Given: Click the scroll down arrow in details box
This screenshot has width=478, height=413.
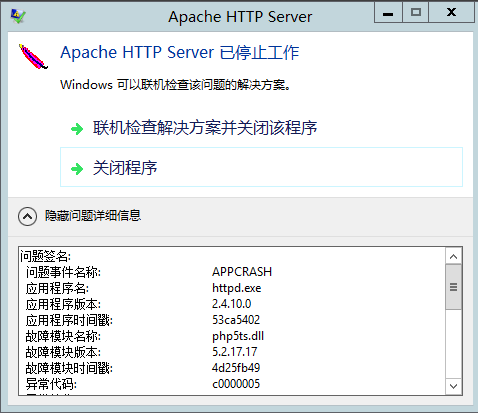Looking at the screenshot, I should (x=453, y=386).
